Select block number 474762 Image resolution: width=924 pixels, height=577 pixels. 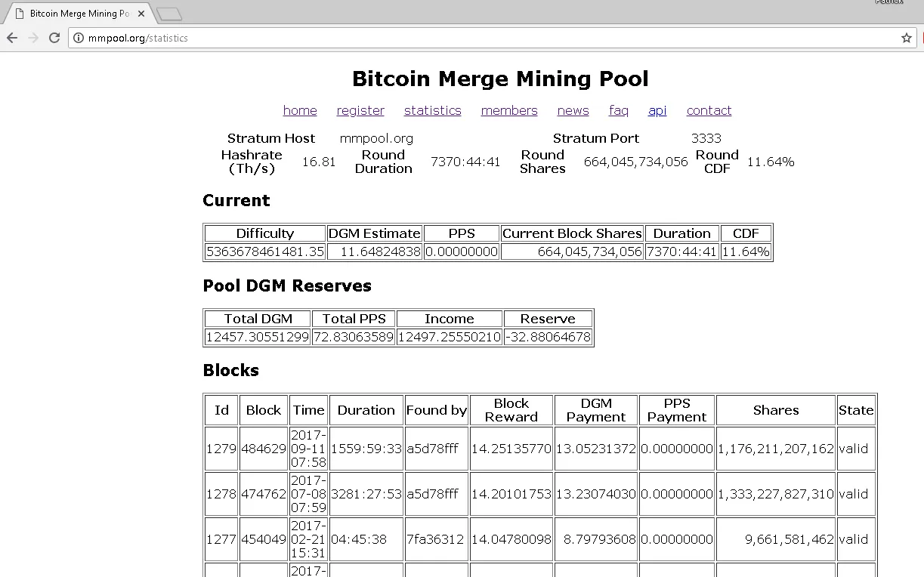tap(264, 494)
